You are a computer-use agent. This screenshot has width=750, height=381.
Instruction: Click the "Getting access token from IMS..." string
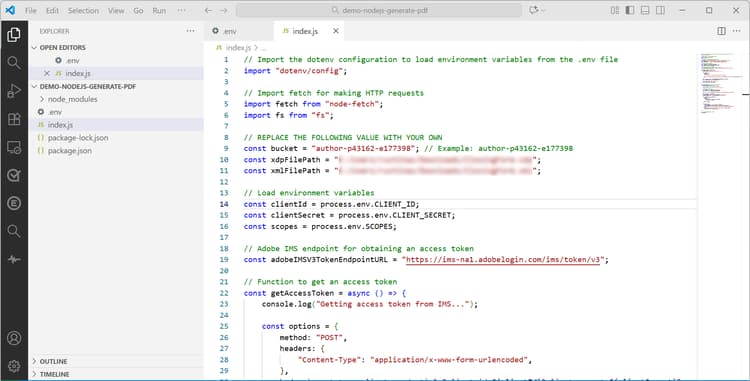click(393, 304)
